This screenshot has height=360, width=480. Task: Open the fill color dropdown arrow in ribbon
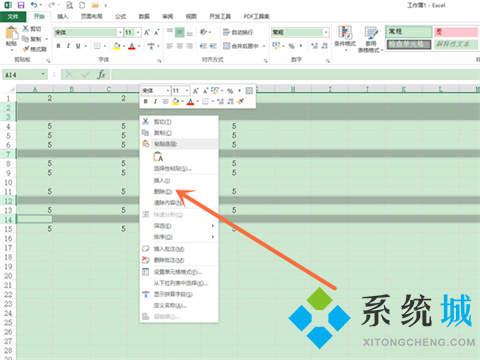(123, 46)
